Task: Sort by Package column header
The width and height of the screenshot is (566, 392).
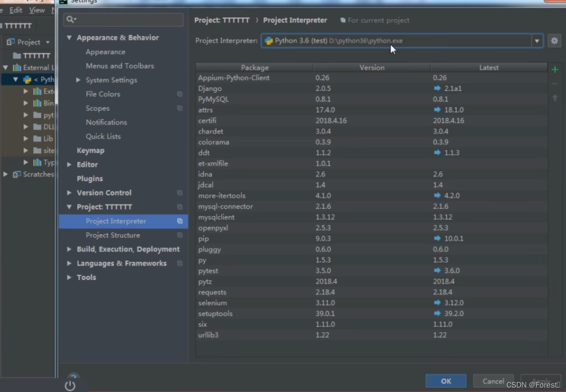Action: coord(255,67)
